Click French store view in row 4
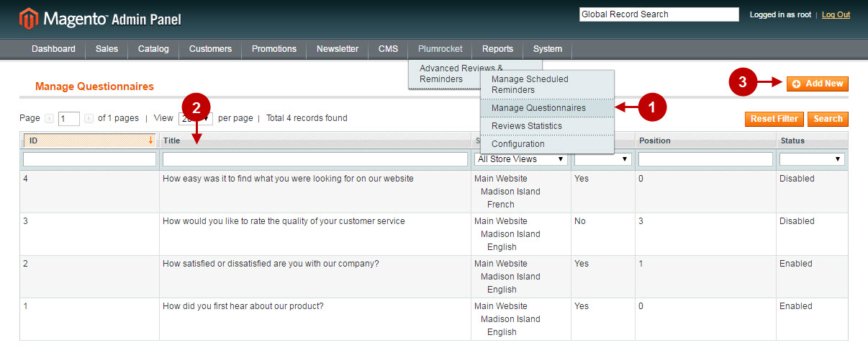 tap(501, 205)
